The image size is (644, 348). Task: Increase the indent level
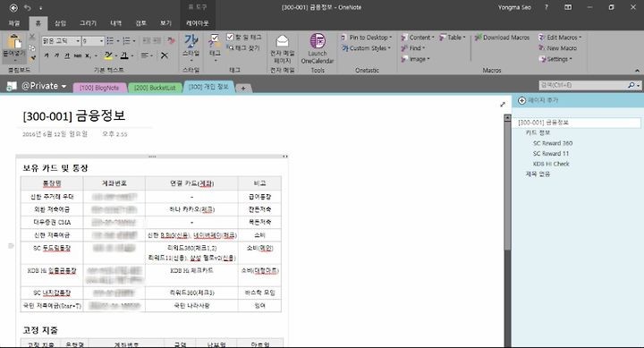(x=157, y=40)
